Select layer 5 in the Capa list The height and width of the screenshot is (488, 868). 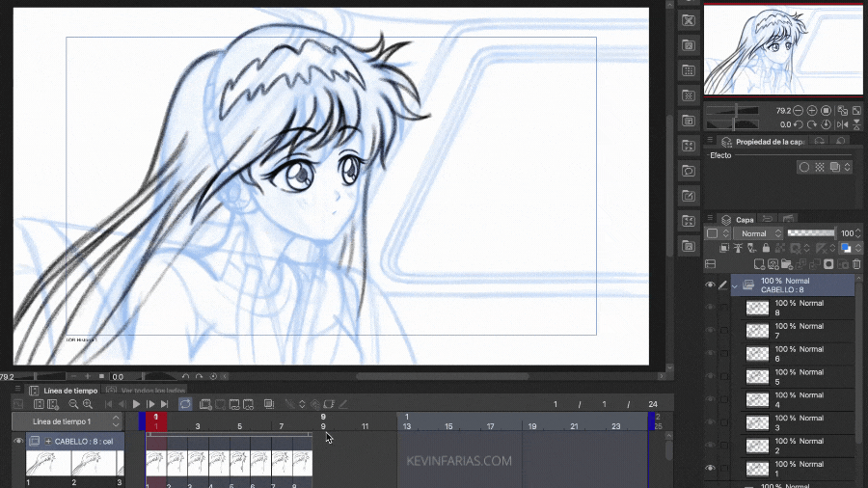coord(800,377)
